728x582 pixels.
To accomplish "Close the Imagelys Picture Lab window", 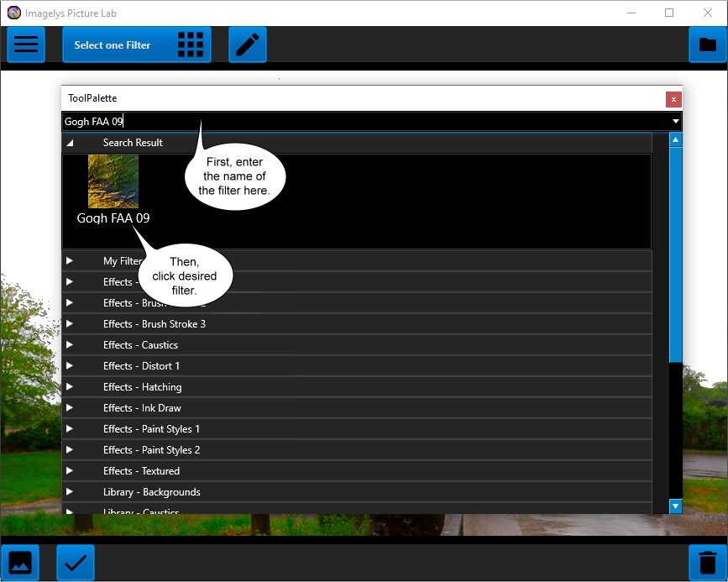I will coord(708,13).
